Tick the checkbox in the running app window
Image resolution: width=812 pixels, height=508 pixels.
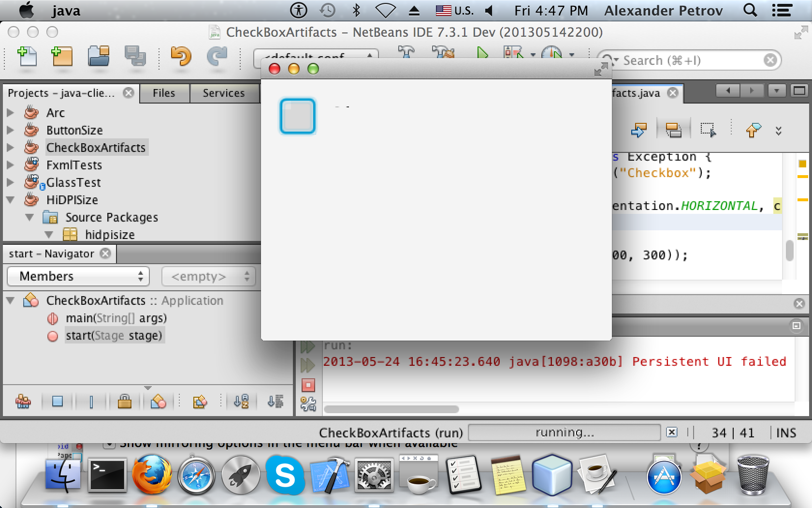coord(297,116)
